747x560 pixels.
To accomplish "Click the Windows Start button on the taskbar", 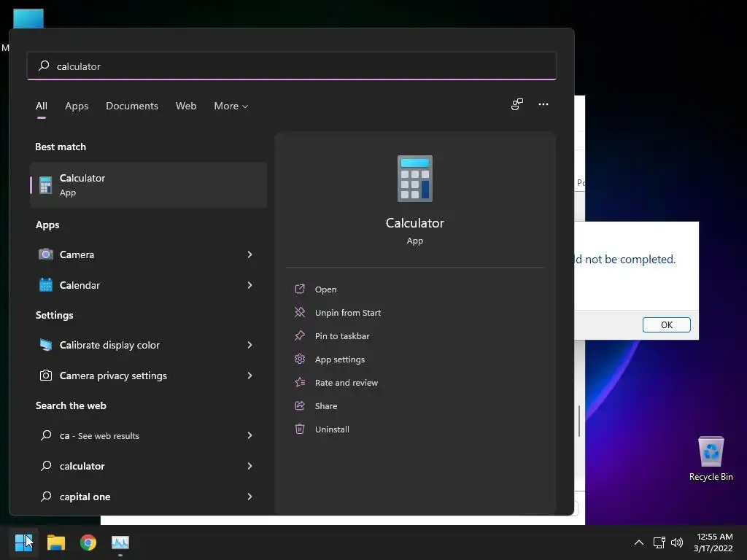I will pyautogui.click(x=24, y=542).
